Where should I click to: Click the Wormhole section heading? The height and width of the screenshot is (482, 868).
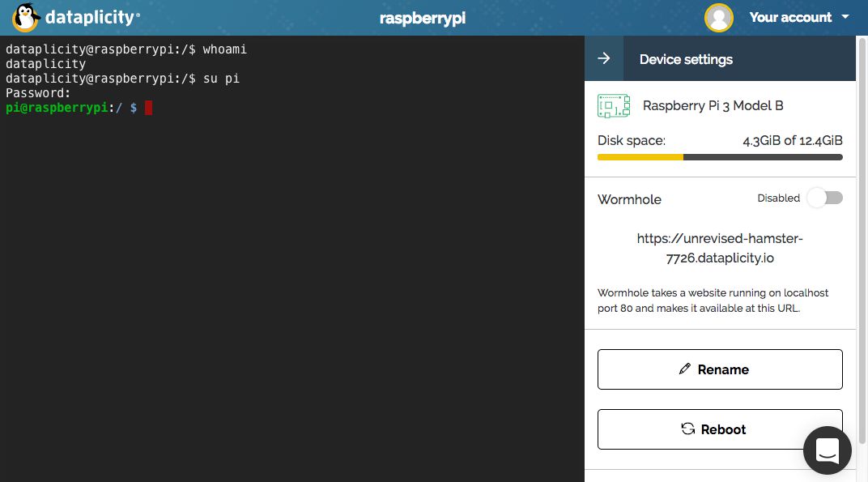pyautogui.click(x=629, y=199)
